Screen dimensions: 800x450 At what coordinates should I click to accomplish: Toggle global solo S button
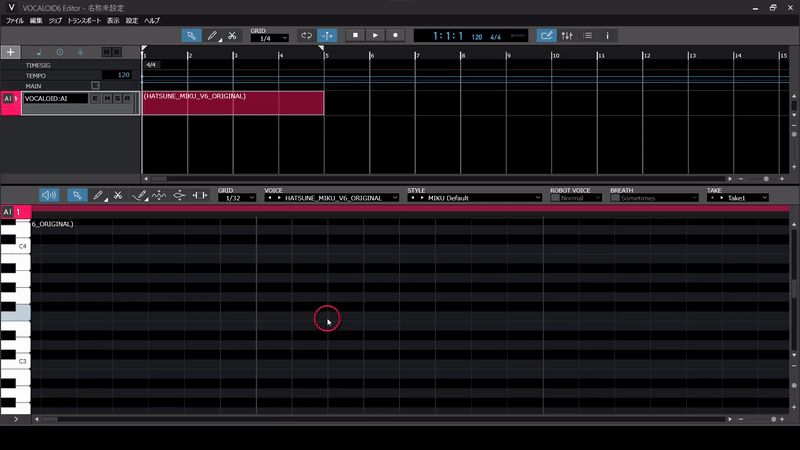(117, 52)
